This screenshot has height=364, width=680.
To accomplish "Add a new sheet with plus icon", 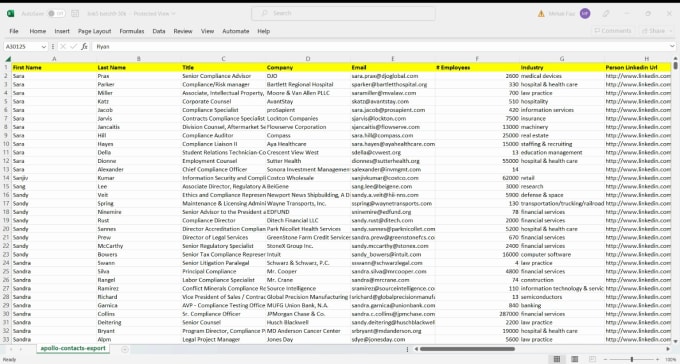I will click(x=125, y=349).
